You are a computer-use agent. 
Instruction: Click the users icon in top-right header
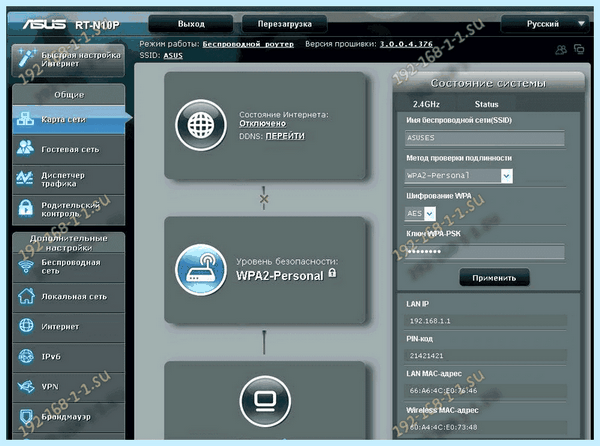tap(561, 50)
